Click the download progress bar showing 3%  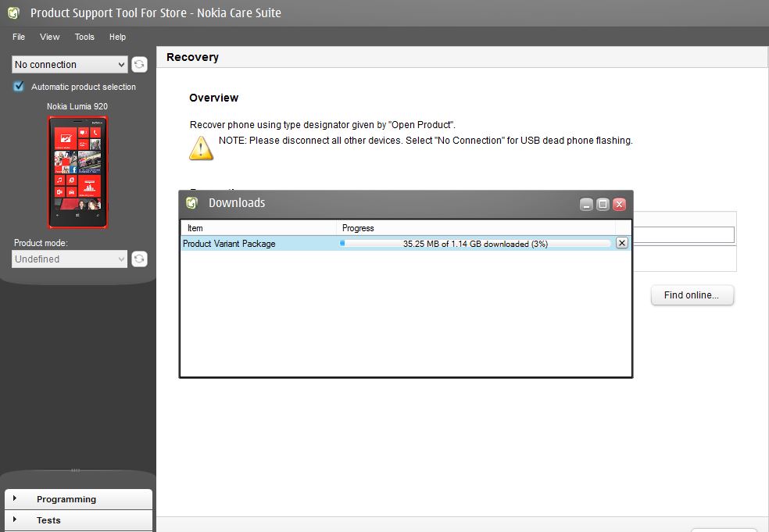click(x=474, y=243)
